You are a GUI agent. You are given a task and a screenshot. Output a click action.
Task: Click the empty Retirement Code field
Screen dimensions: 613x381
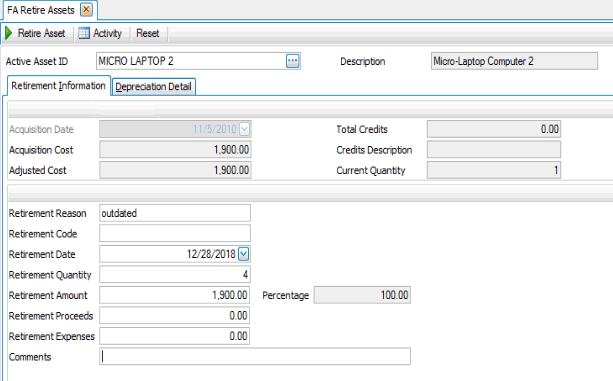175,234
